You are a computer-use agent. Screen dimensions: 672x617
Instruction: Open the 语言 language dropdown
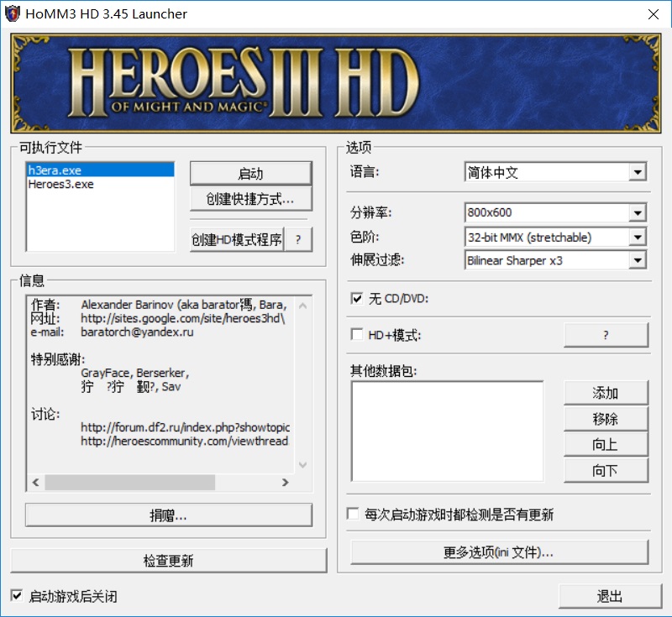[x=638, y=172]
